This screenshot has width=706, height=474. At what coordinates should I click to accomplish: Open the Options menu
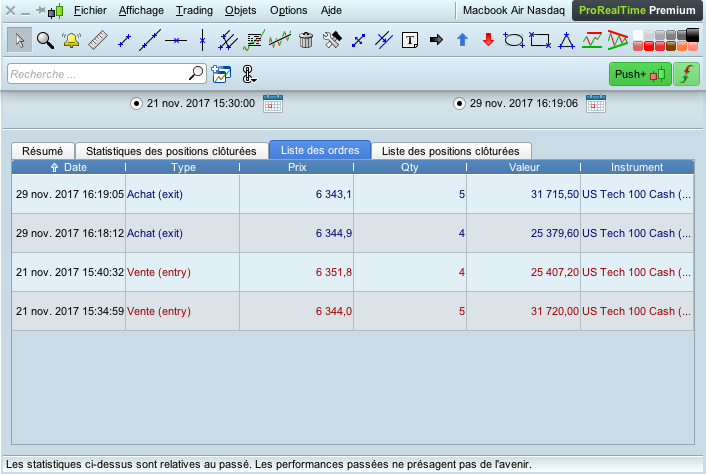[x=289, y=10]
